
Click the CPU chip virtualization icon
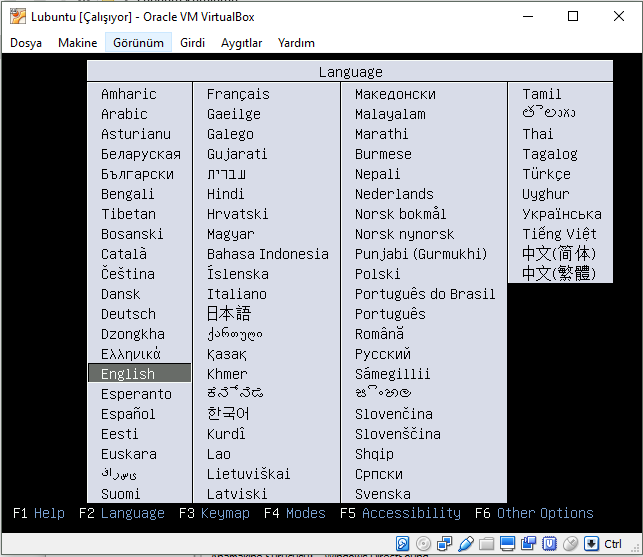tap(549, 544)
